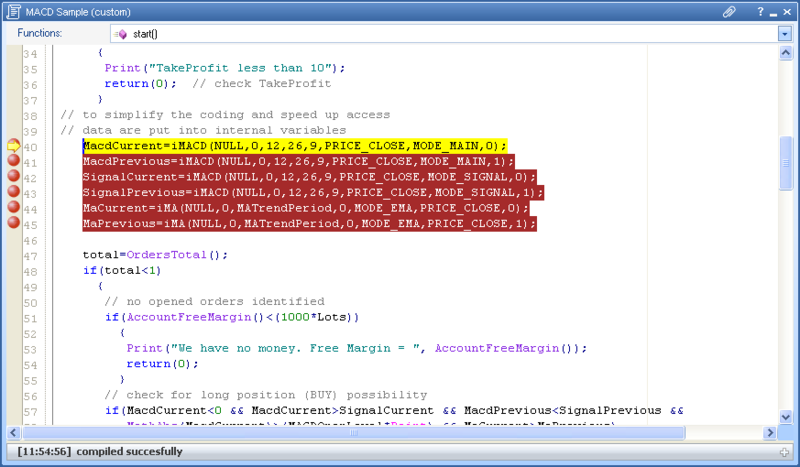Click the paperclip attach icon in title bar

point(729,12)
